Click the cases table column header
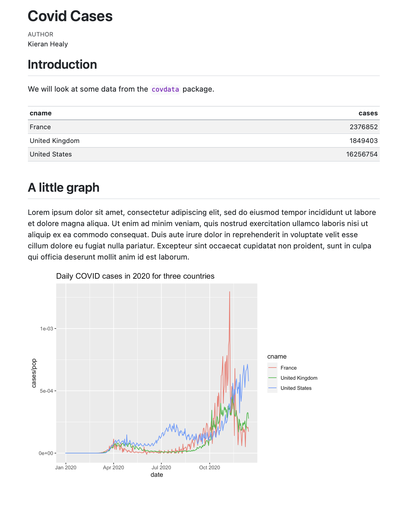This screenshot has height=505, width=420. click(x=368, y=113)
